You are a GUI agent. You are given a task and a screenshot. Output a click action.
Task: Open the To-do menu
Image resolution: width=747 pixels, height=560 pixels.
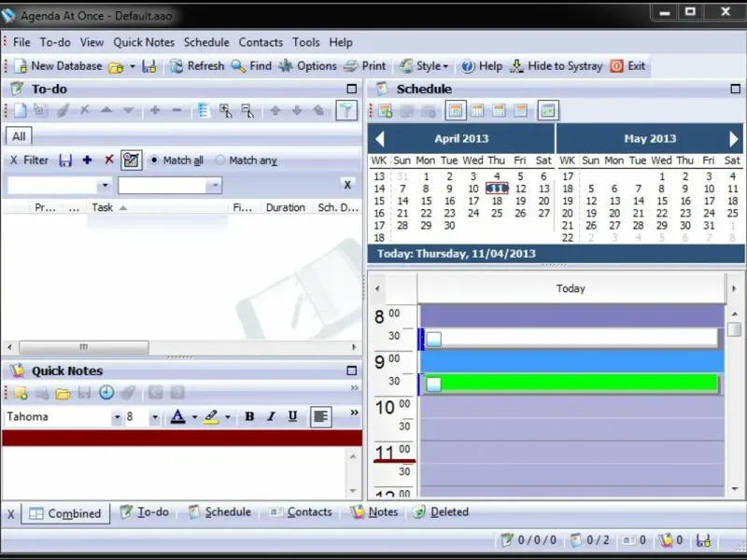click(x=55, y=42)
